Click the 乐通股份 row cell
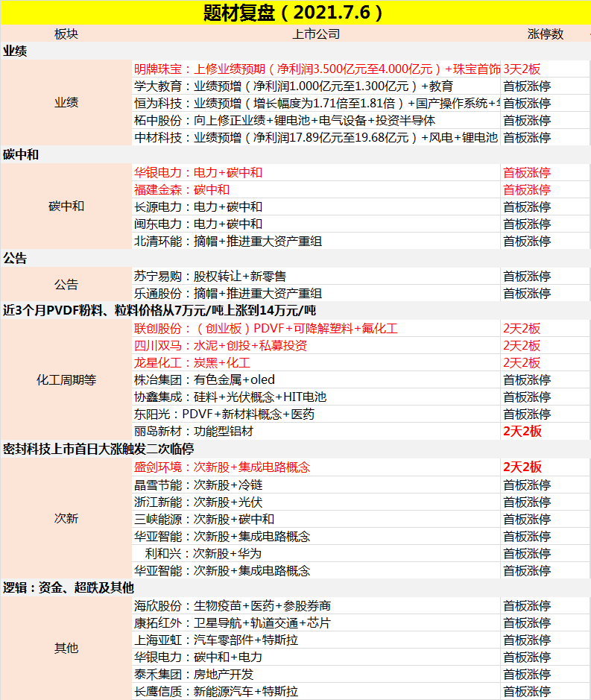The image size is (591, 700). (316, 293)
